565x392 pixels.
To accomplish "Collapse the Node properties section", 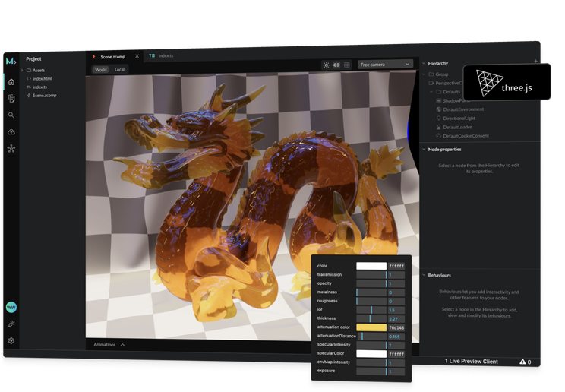I will point(424,149).
